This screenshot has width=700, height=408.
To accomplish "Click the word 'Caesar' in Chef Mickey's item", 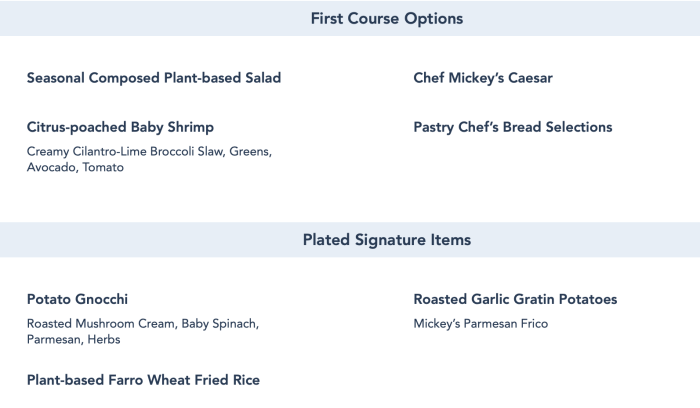I will (x=526, y=78).
